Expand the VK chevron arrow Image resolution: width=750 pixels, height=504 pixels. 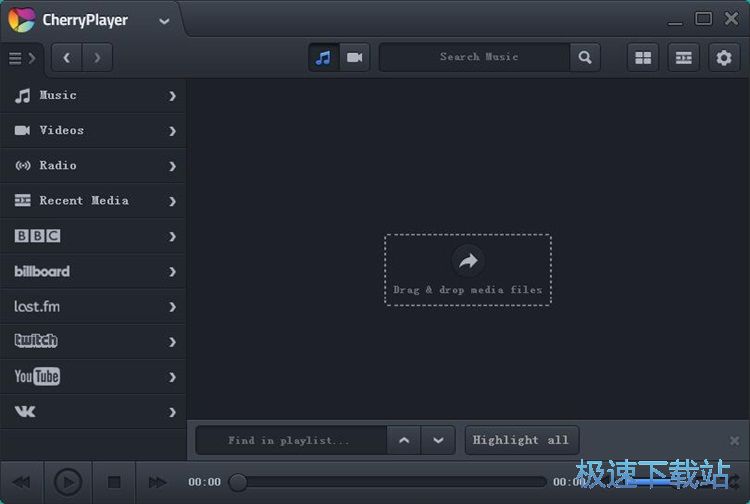pos(172,412)
